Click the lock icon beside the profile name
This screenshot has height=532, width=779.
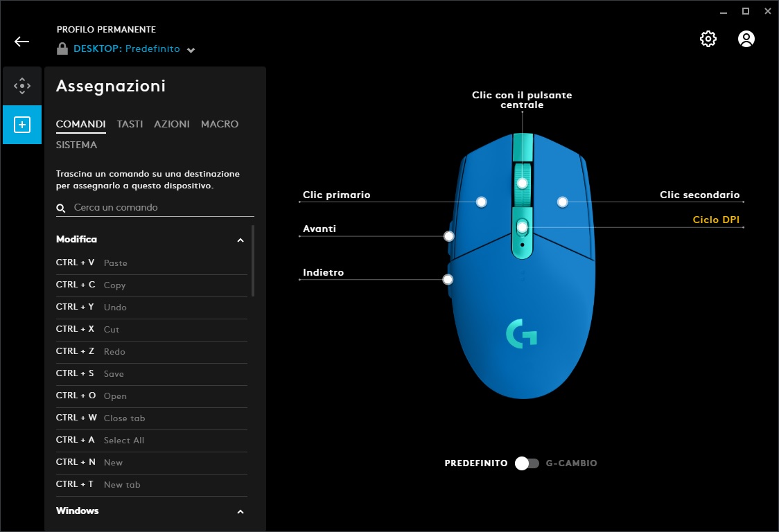click(62, 48)
